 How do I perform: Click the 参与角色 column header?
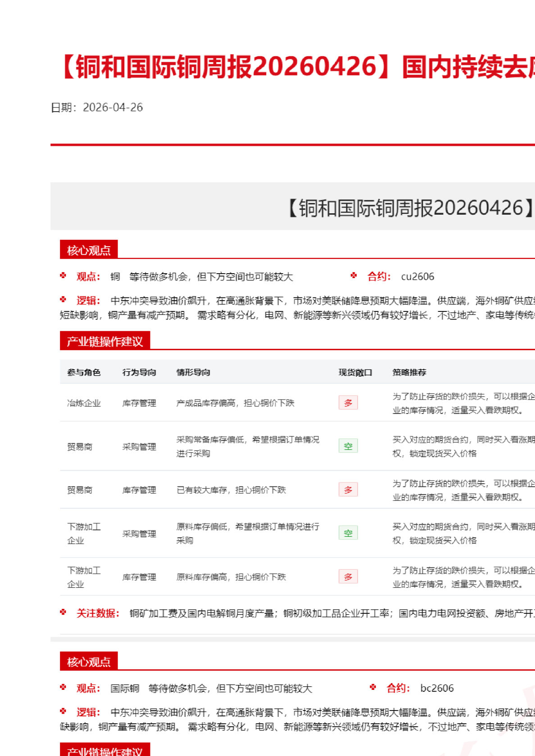[x=84, y=372]
